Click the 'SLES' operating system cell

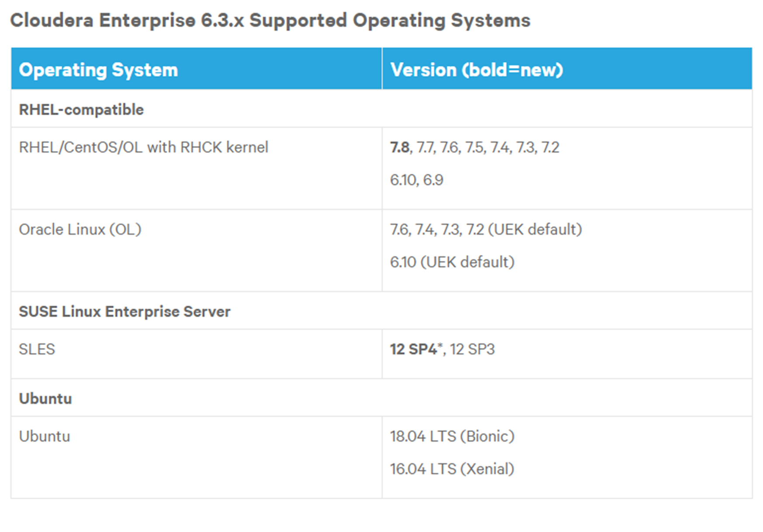197,354
